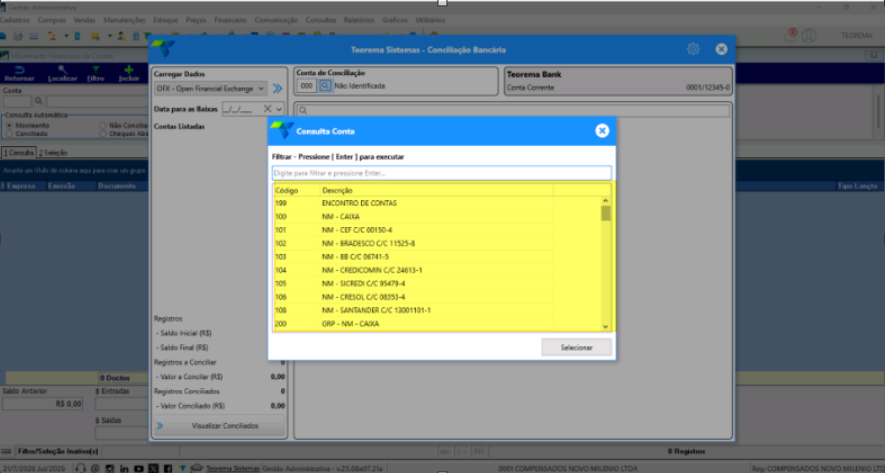Viewport: 885px width, 473px height.
Task: Focus the 'Digite para filtrar' filter field
Action: coord(441,173)
